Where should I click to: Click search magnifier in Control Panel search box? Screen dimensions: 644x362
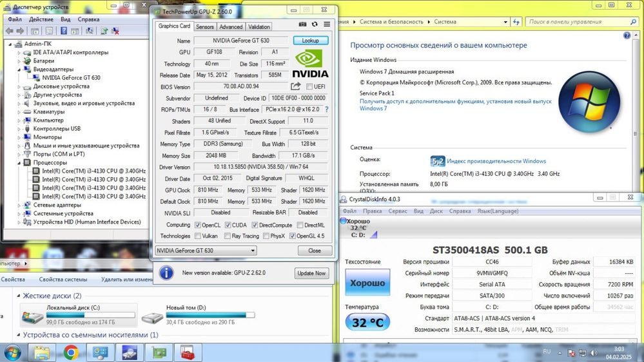point(633,22)
